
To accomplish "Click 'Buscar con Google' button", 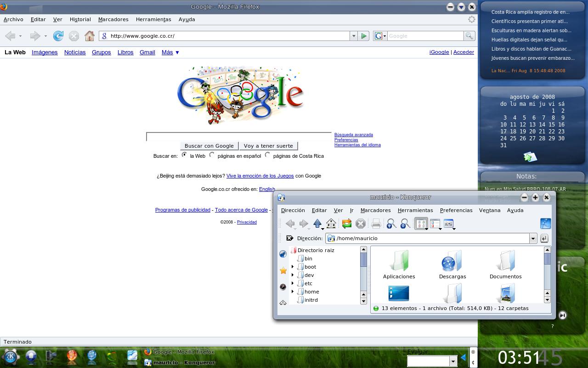I will 209,146.
